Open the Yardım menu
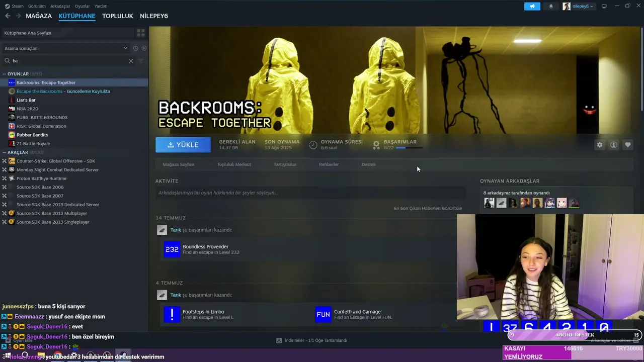Viewport: 644px width, 362px height. pos(101,6)
